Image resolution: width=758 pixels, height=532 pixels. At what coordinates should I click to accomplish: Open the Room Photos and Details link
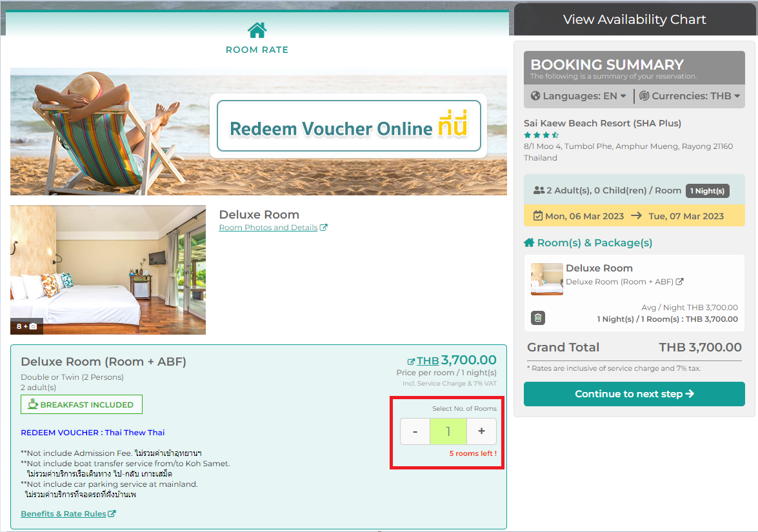pos(273,228)
